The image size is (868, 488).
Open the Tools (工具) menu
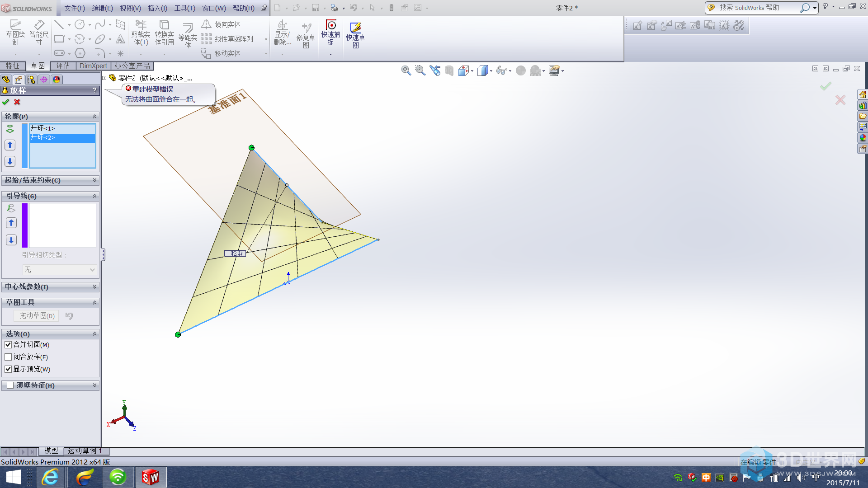pyautogui.click(x=184, y=8)
